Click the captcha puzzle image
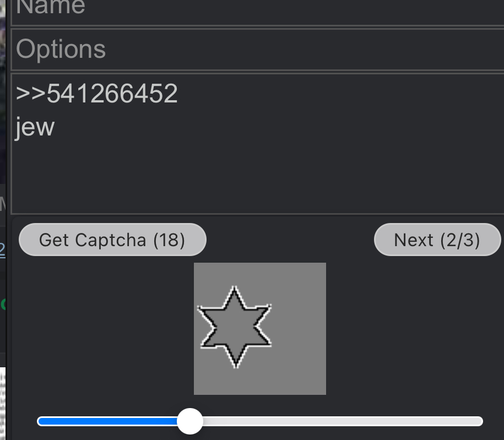 pyautogui.click(x=260, y=328)
